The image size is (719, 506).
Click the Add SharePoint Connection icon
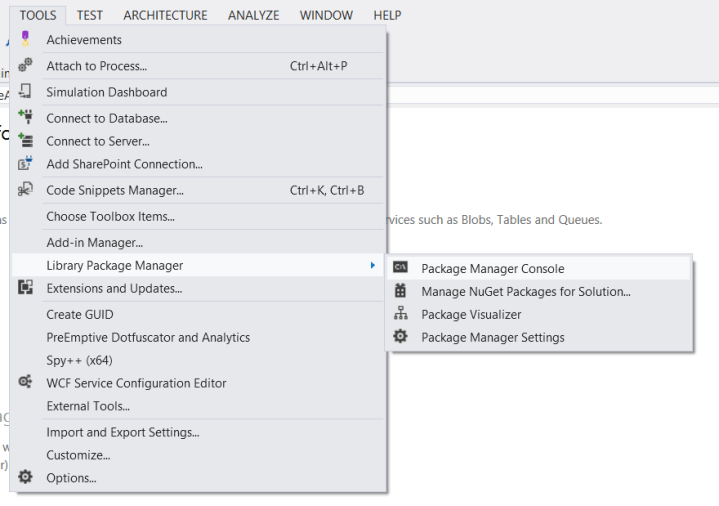click(26, 164)
